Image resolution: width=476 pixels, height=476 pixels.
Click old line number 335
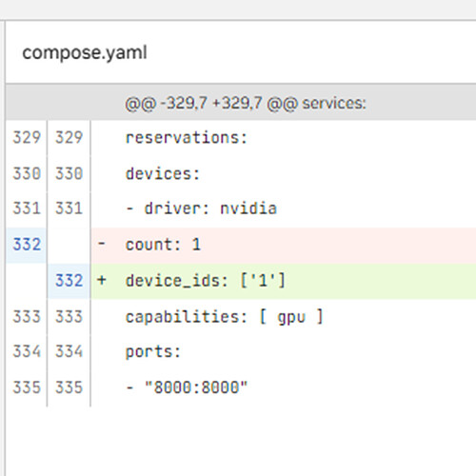pos(27,387)
